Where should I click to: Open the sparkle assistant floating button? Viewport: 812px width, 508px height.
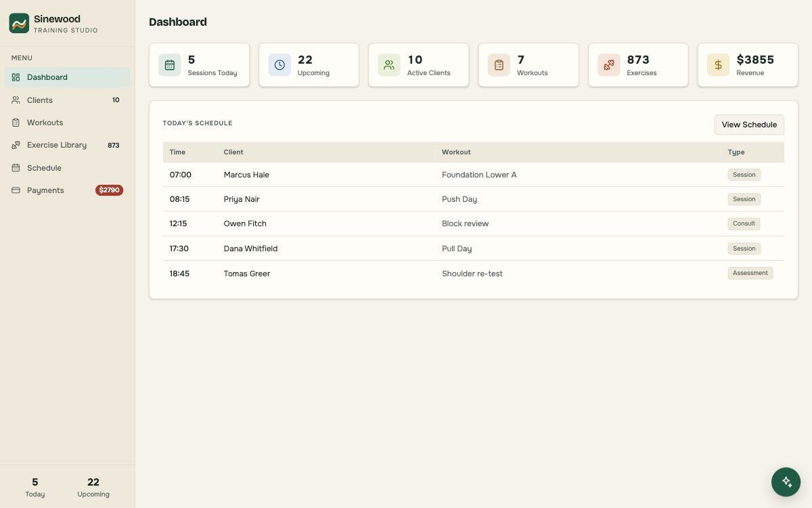coord(786,482)
